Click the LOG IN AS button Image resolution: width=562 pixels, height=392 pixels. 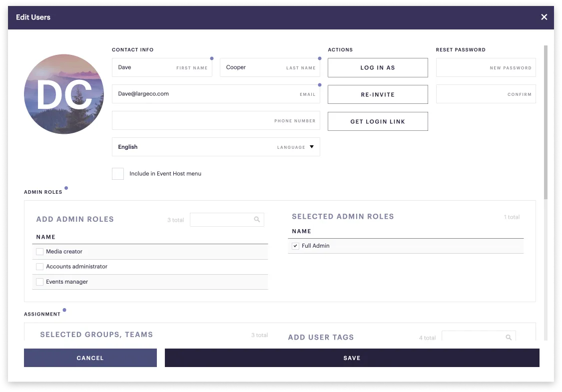pos(378,68)
